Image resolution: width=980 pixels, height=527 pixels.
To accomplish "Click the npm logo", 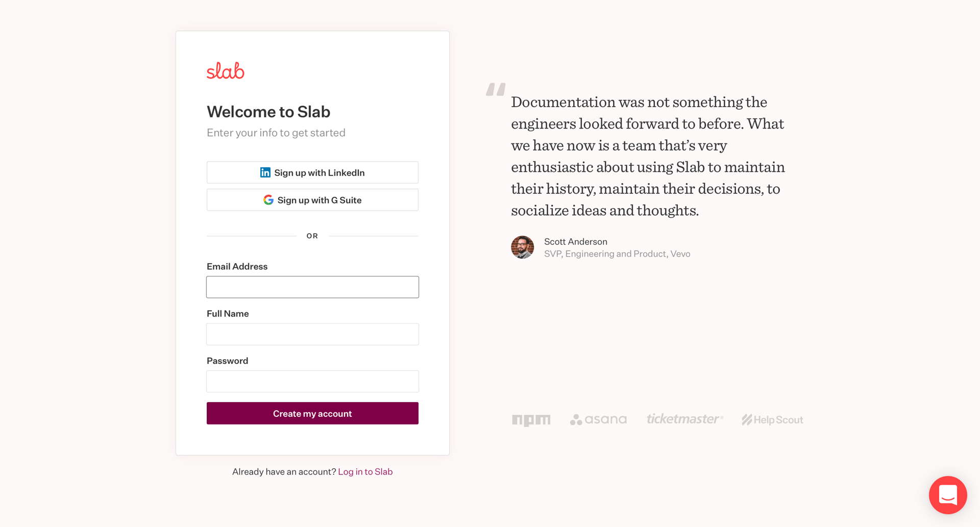I will 531,419.
